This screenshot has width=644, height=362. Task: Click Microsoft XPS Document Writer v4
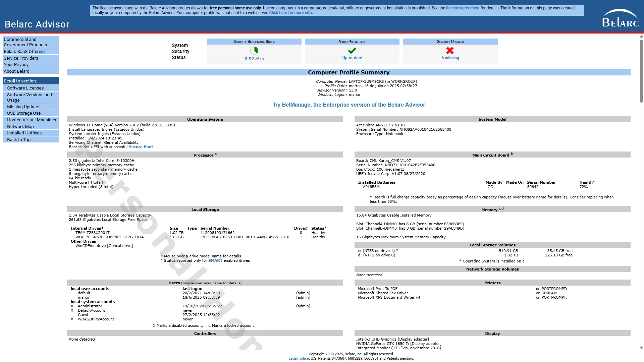[389, 297]
